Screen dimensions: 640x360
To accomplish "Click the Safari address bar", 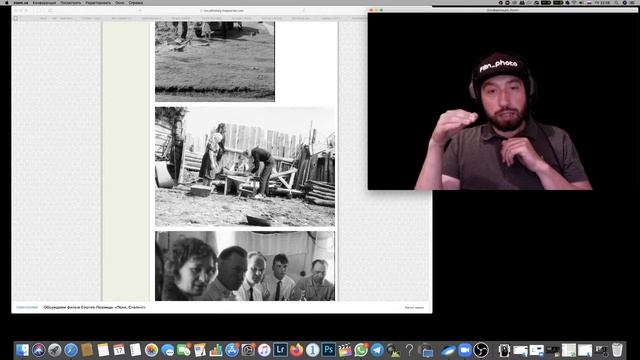I will tap(222, 11).
